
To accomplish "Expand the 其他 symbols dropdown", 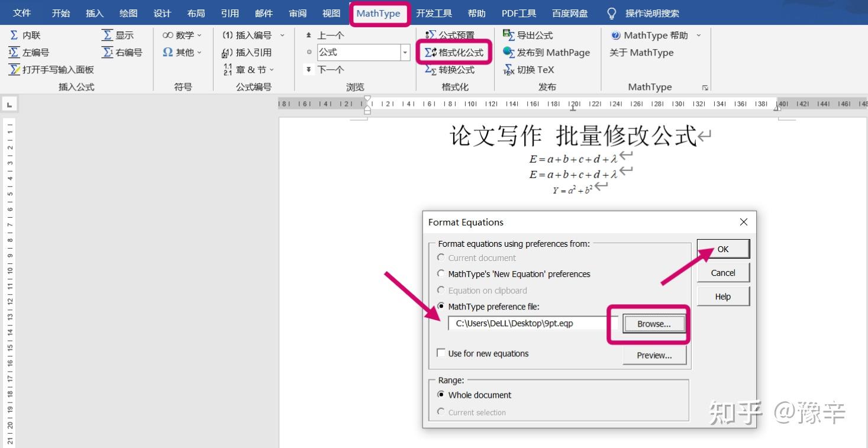I will (182, 53).
